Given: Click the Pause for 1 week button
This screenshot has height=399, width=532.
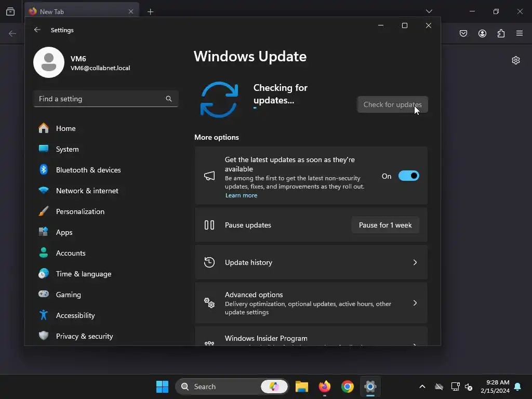Looking at the screenshot, I should click(385, 225).
